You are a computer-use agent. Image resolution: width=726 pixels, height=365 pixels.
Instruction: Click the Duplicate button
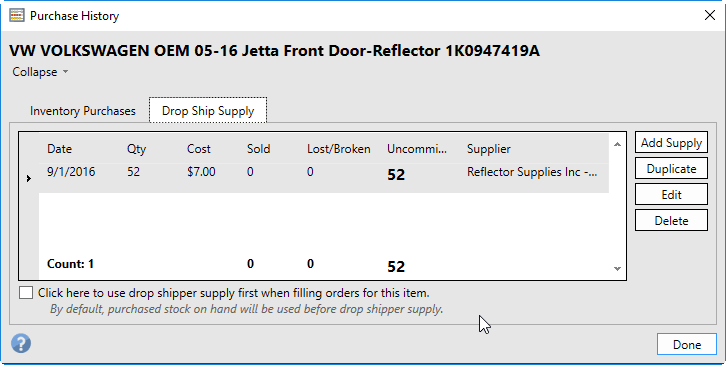tap(671, 169)
